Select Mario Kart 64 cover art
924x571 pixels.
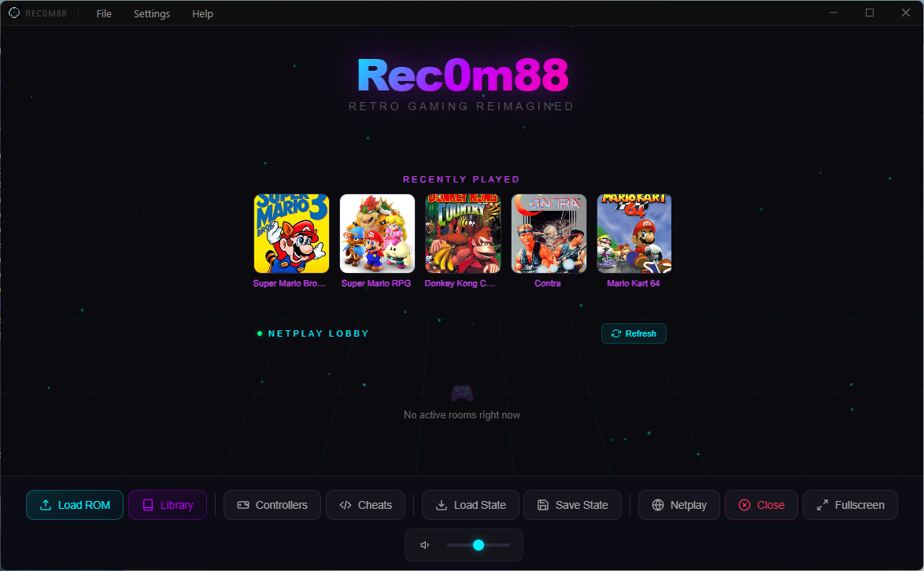pos(634,233)
